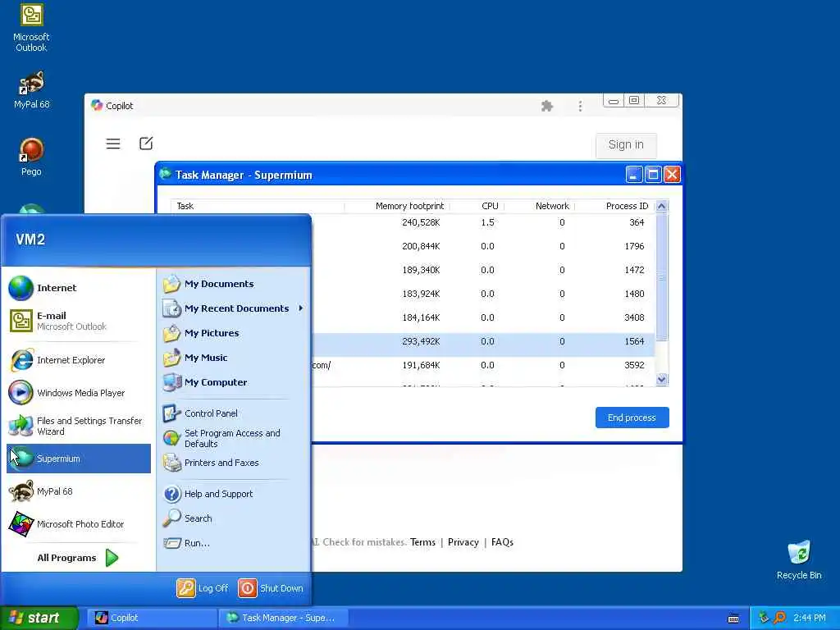Open E-mail Microsoft Outlook in Start menu
The image size is (840, 630).
pyautogui.click(x=79, y=321)
